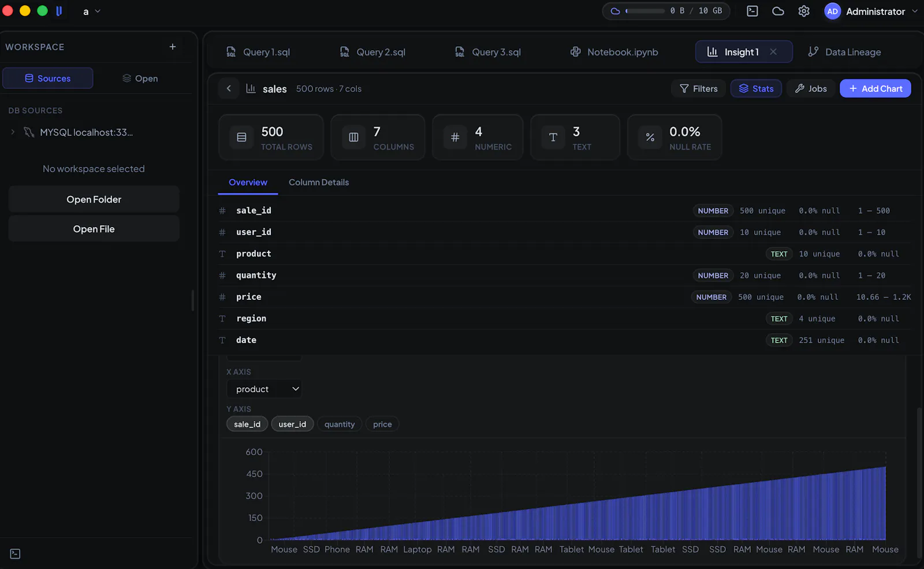Image resolution: width=924 pixels, height=569 pixels.
Task: Click the storage usage progress bar
Action: [646, 11]
